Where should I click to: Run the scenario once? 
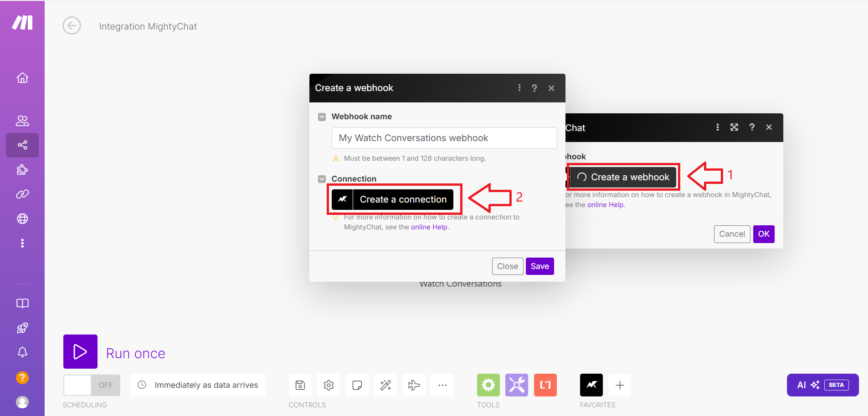pos(80,352)
